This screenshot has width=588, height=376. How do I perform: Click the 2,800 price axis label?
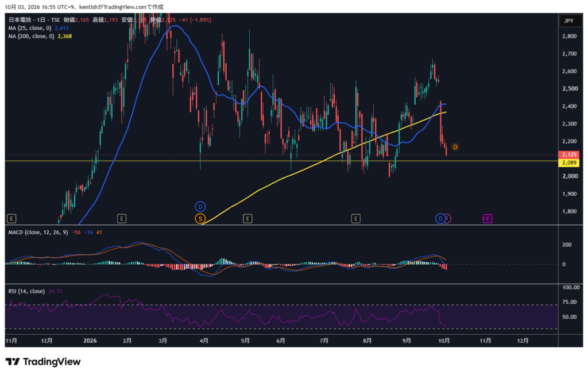[x=569, y=36]
